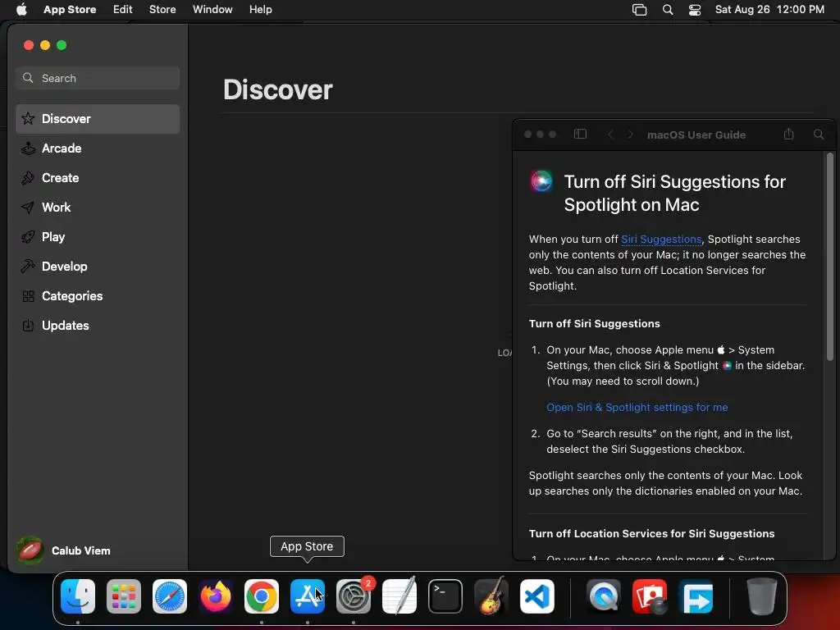This screenshot has height=630, width=840.
Task: Search within macOS User Guide
Action: (x=819, y=135)
